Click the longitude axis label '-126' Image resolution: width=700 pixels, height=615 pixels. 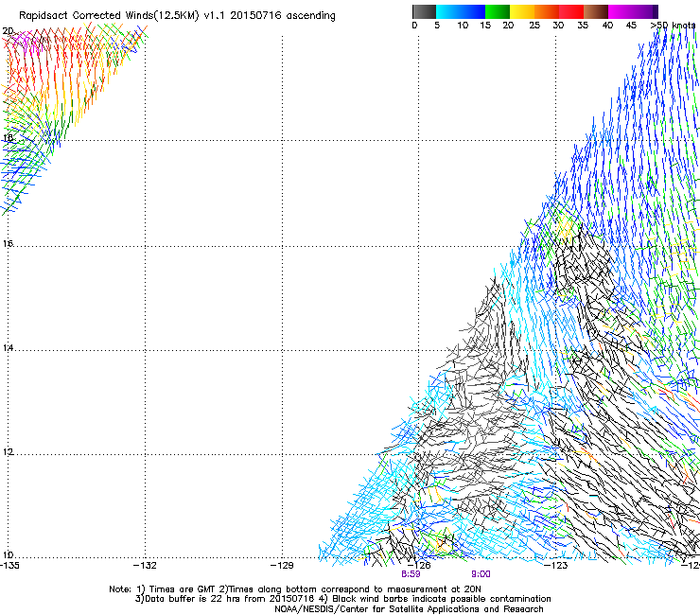tap(419, 566)
